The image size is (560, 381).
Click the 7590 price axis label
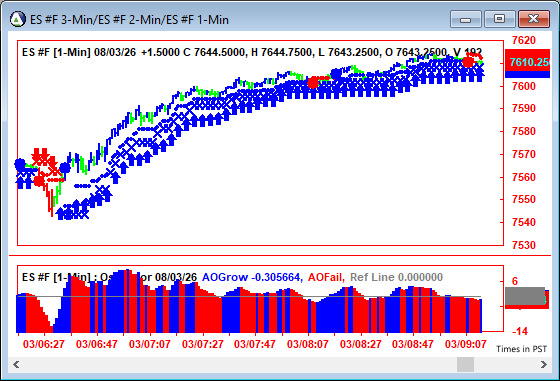(x=524, y=108)
